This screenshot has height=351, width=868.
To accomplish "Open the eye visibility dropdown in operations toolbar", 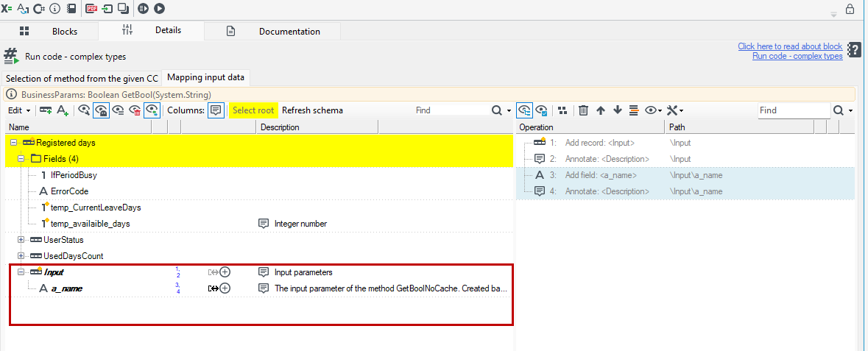I will click(x=653, y=110).
